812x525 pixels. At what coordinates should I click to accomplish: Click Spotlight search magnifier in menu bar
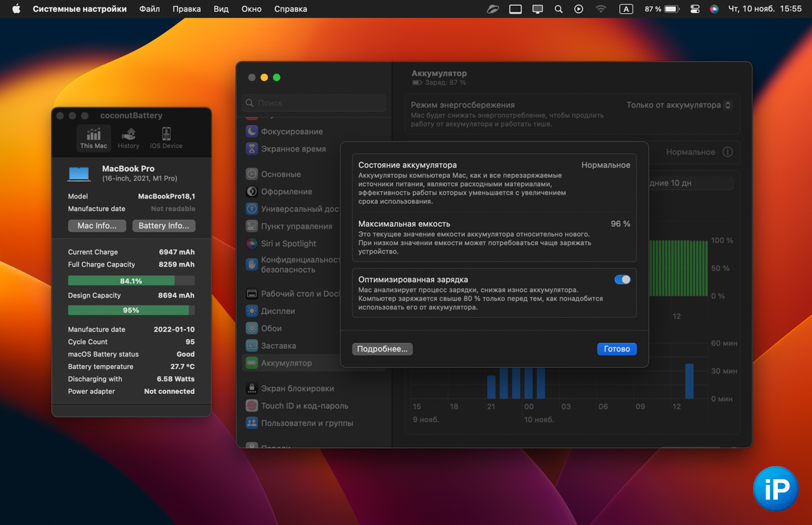click(x=559, y=9)
